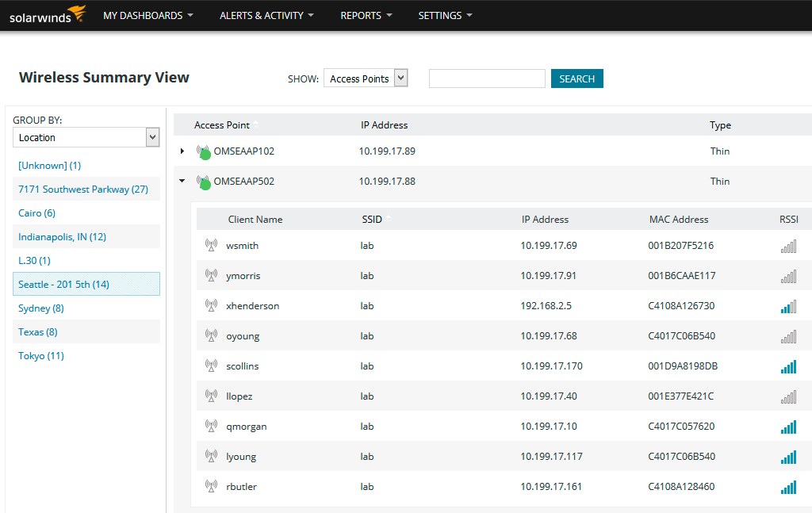The width and height of the screenshot is (812, 513).
Task: Click the MAC address C4108A128460
Action: [681, 486]
